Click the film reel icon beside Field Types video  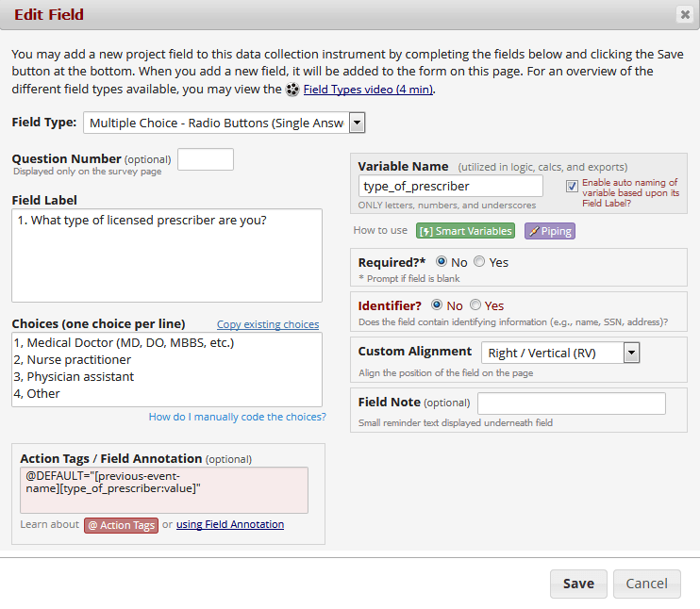point(292,90)
